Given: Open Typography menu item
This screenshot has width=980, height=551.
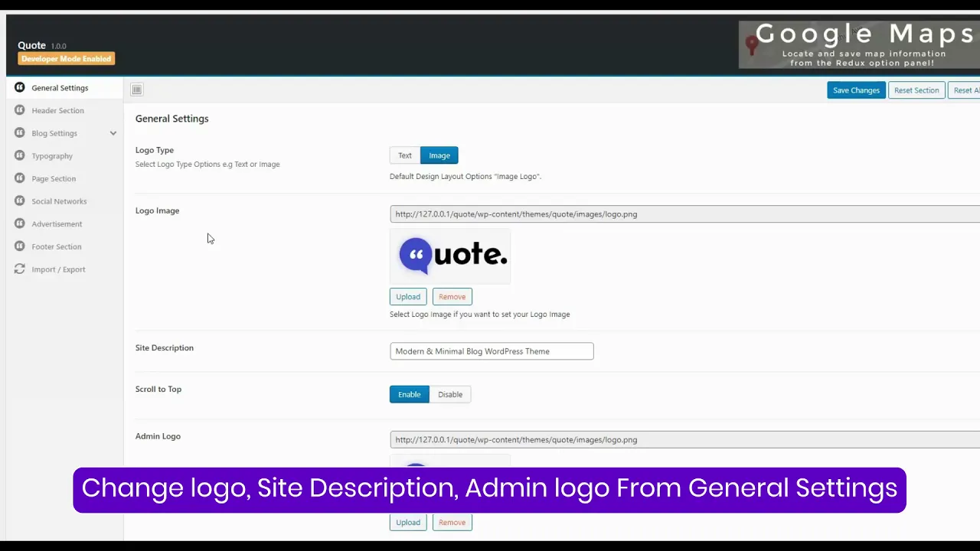Looking at the screenshot, I should (64, 155).
